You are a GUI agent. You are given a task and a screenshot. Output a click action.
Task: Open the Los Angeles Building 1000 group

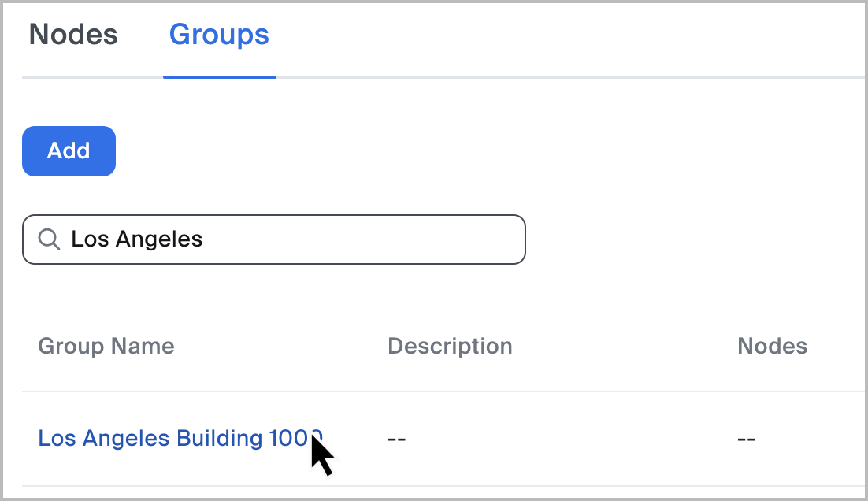[x=180, y=438]
